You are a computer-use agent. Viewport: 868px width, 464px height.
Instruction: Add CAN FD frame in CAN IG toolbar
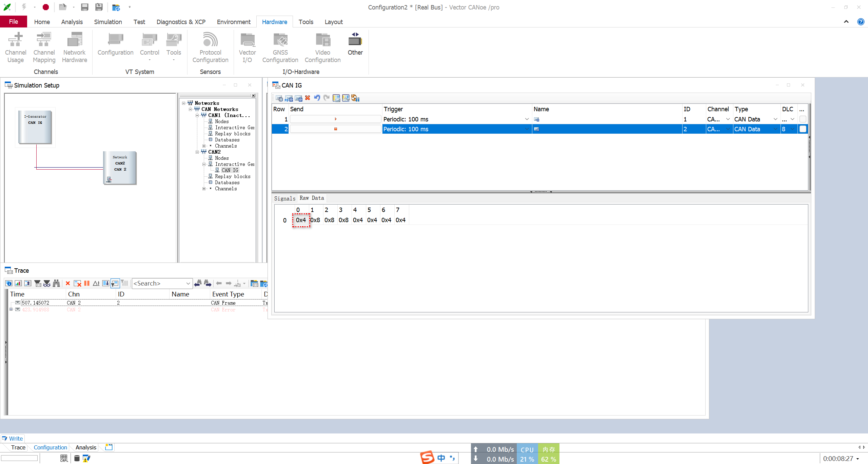[289, 98]
